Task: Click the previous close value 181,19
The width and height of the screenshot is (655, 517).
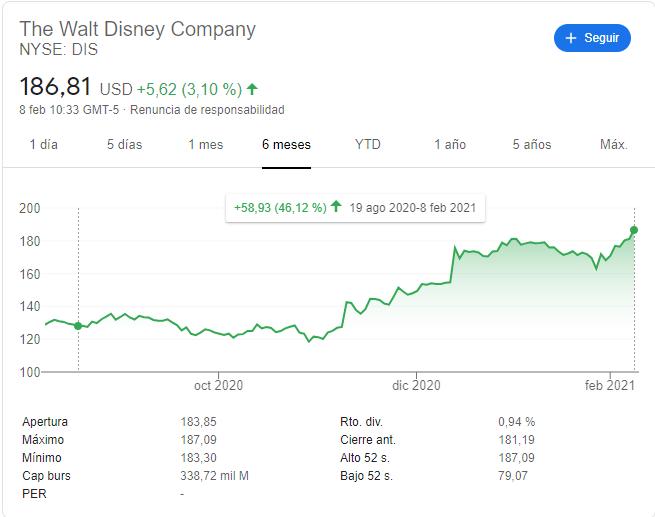Action: tap(516, 440)
